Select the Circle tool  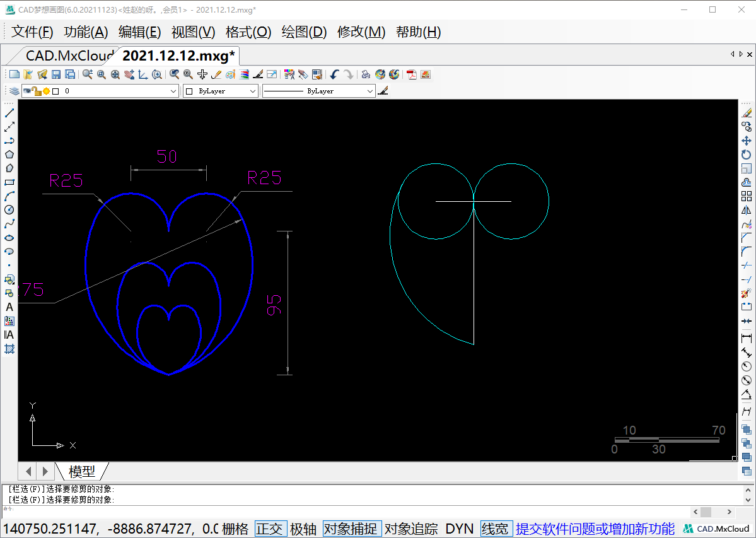tap(9, 209)
